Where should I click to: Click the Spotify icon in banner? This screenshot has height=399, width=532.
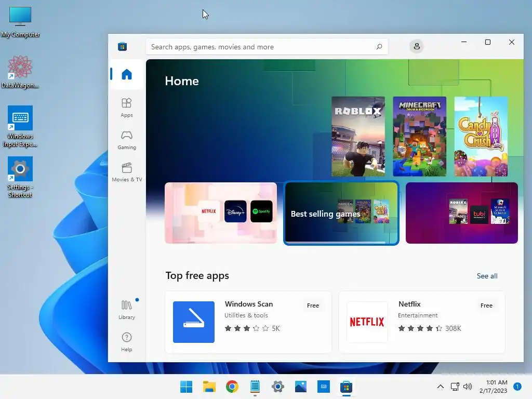point(261,211)
